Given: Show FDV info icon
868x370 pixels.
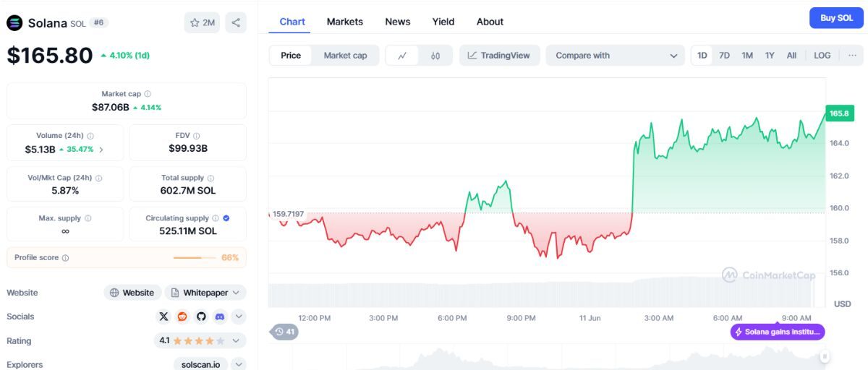Looking at the screenshot, I should click(197, 136).
